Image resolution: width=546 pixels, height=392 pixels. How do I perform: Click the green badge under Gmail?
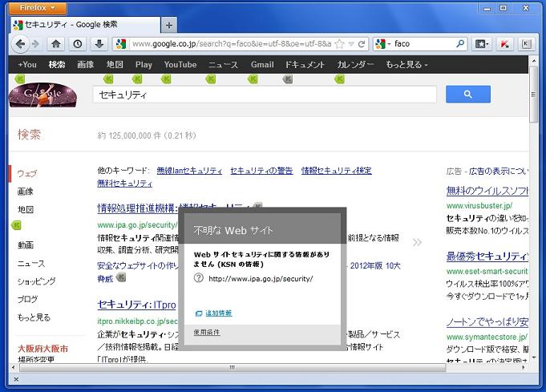(x=253, y=79)
